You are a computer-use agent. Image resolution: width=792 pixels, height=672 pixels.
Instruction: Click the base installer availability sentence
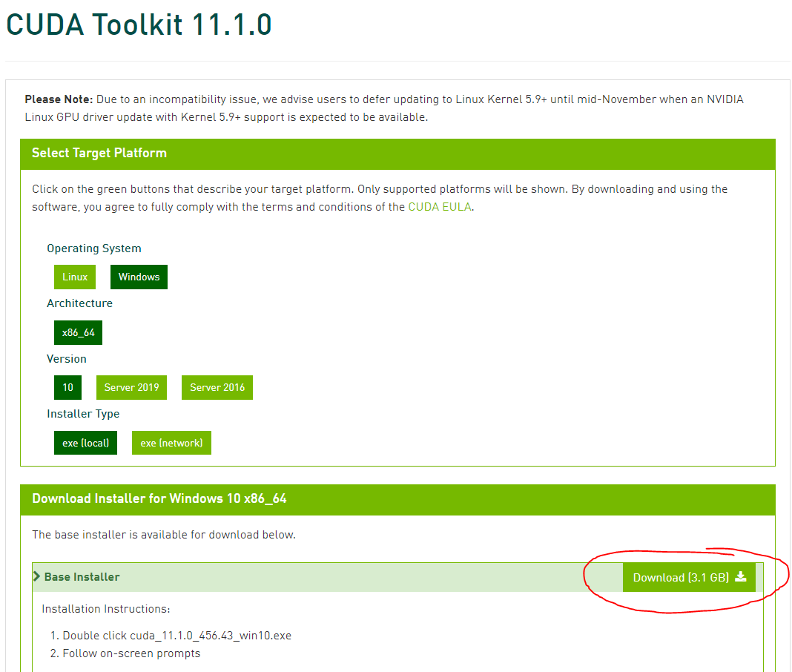pos(164,535)
